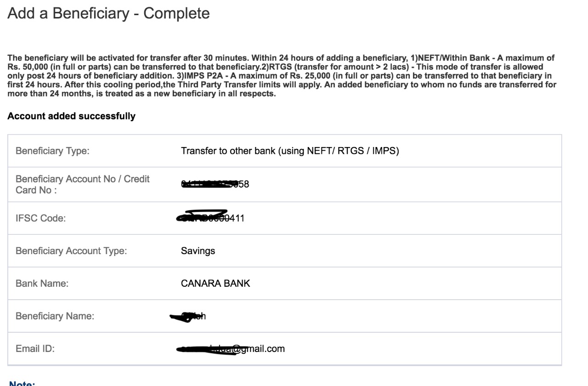Click the redacted beneficiary name value
This screenshot has width=588, height=386.
tap(188, 316)
